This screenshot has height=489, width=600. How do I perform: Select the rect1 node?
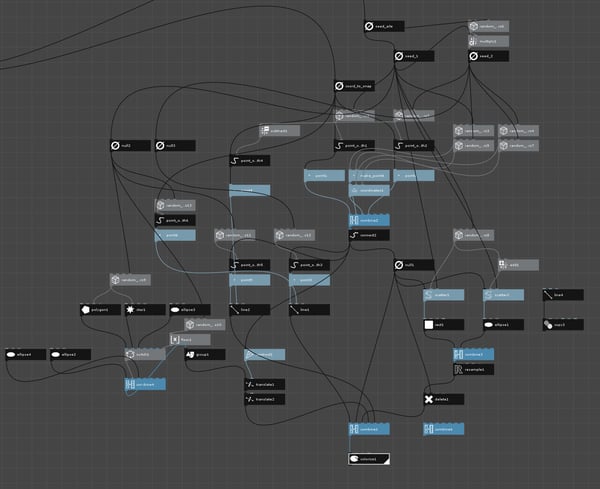pyautogui.click(x=443, y=325)
